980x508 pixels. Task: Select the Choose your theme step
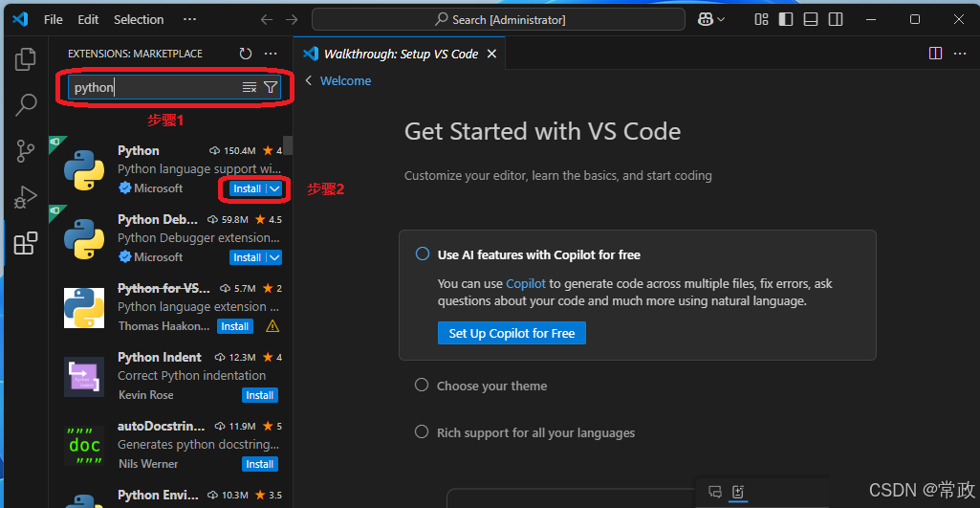pyautogui.click(x=491, y=386)
